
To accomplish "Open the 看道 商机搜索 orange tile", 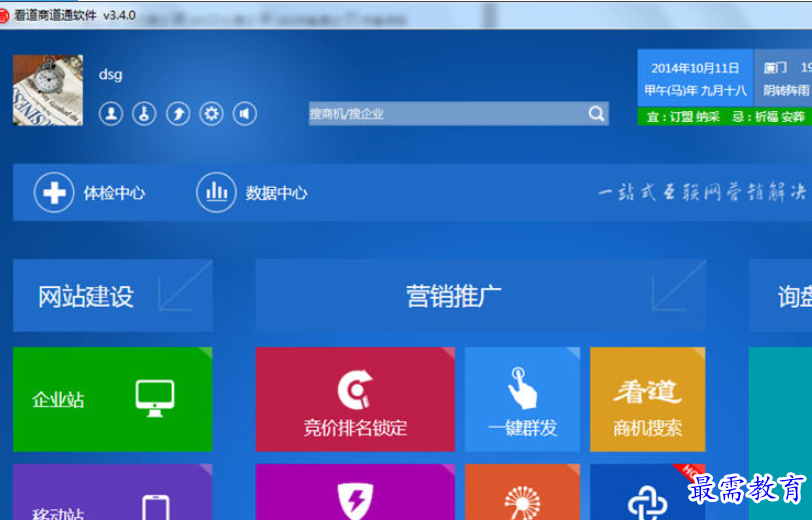I will 647,399.
